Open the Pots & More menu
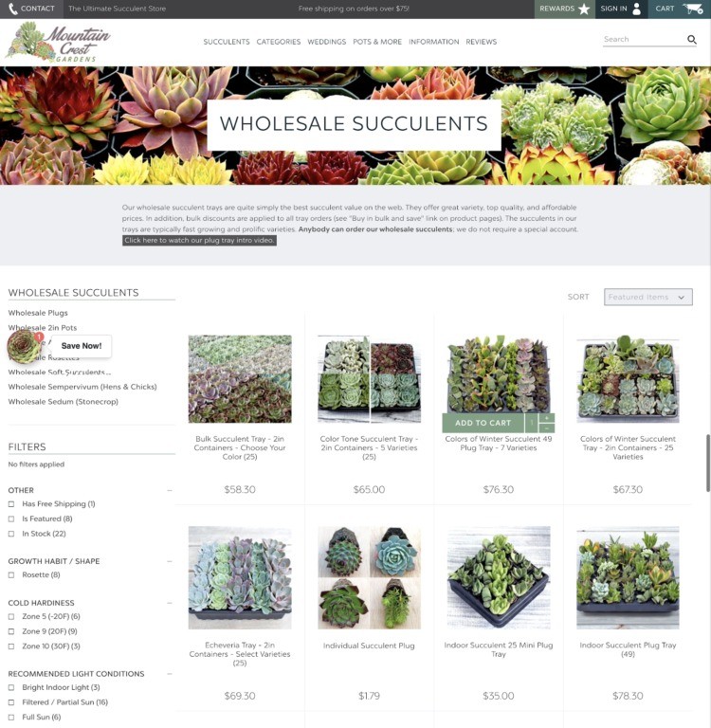This screenshot has height=728, width=711. (x=377, y=42)
